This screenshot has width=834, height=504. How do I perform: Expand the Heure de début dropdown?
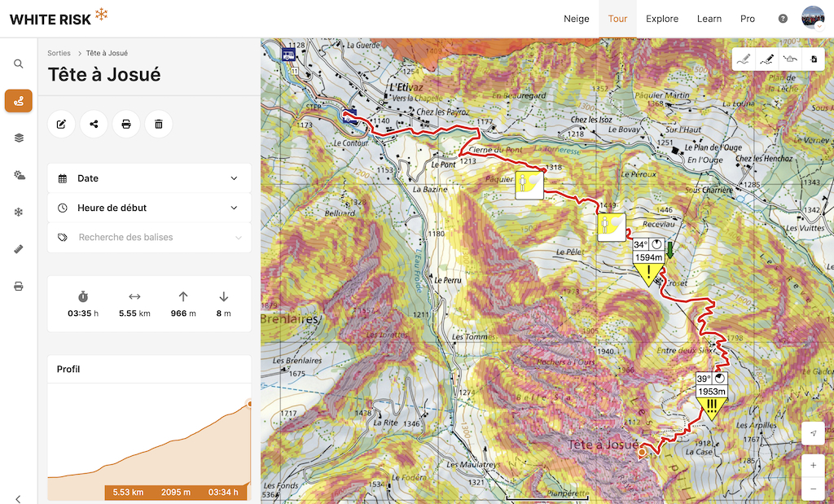[x=149, y=208]
